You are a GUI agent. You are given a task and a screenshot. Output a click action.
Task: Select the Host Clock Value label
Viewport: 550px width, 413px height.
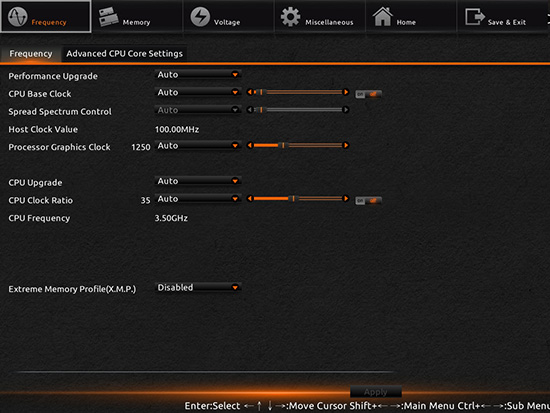(43, 129)
